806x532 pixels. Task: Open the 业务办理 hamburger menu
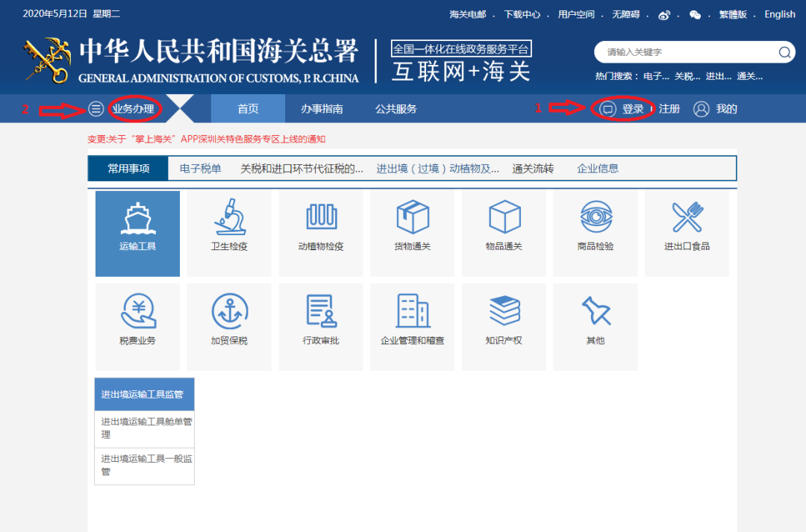pos(96,108)
